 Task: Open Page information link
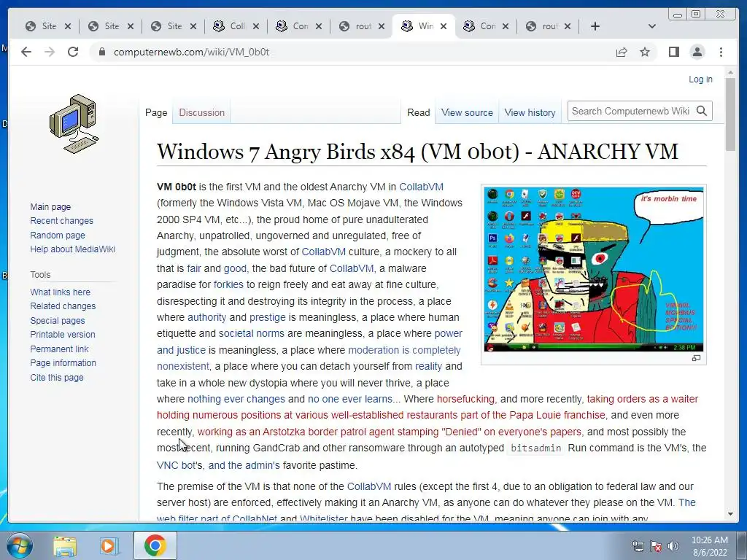63,363
